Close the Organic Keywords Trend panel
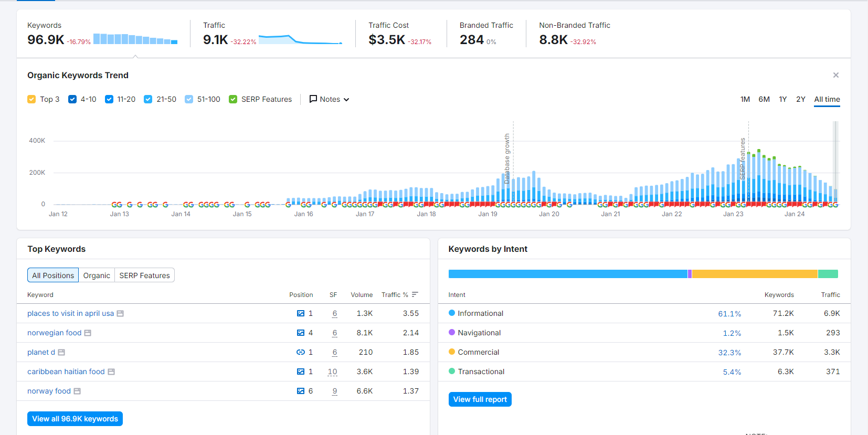 tap(835, 75)
